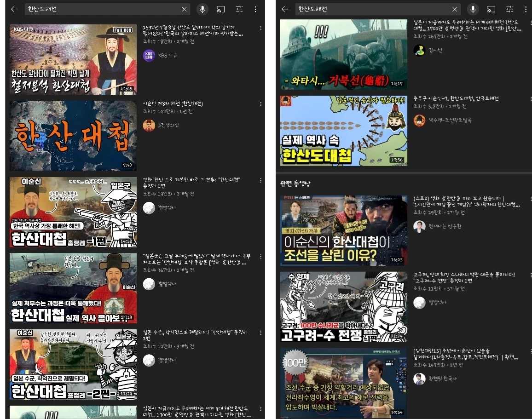The width and height of the screenshot is (532, 419).
Task: Open overflow menu in right screen header
Action: click(526, 9)
